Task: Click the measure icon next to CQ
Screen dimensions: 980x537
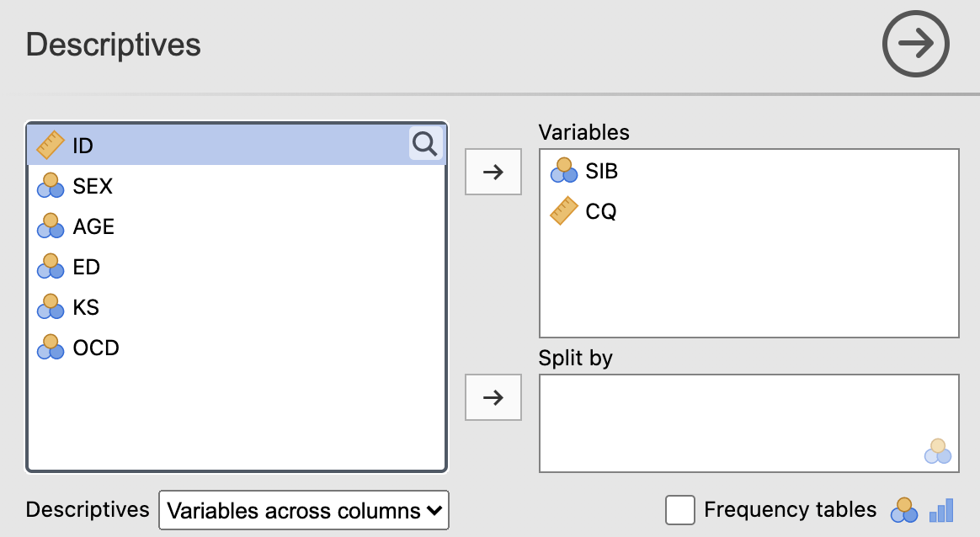Action: (x=562, y=211)
